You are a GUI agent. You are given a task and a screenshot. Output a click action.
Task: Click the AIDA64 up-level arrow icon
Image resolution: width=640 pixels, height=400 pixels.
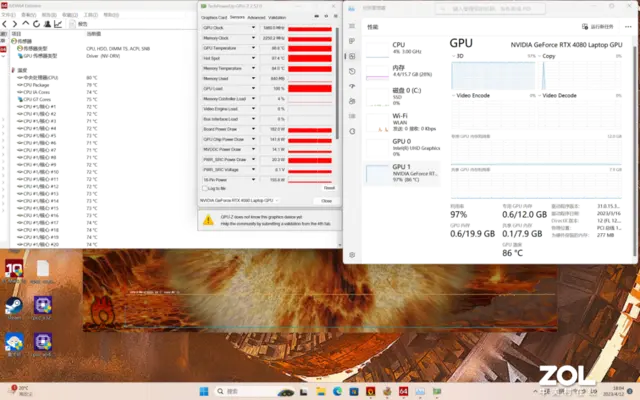click(x=26, y=24)
